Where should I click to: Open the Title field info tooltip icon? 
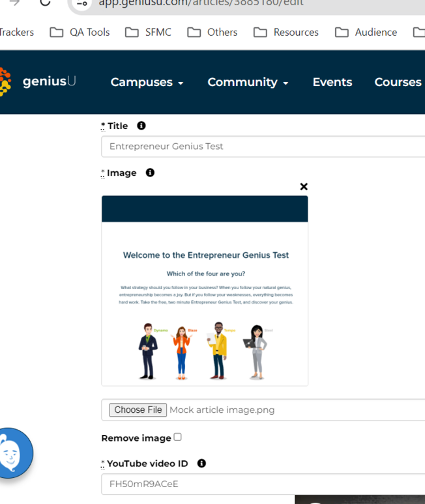tap(141, 126)
